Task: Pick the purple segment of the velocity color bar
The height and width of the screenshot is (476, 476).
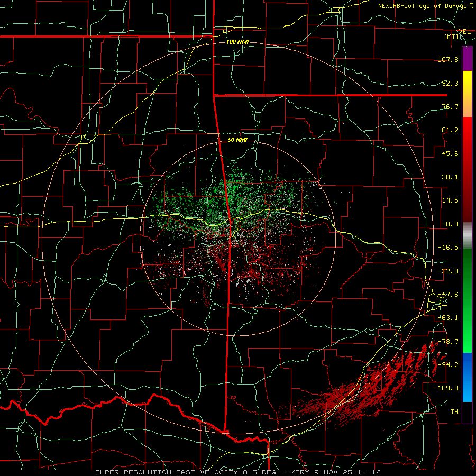Action: pyautogui.click(x=467, y=59)
